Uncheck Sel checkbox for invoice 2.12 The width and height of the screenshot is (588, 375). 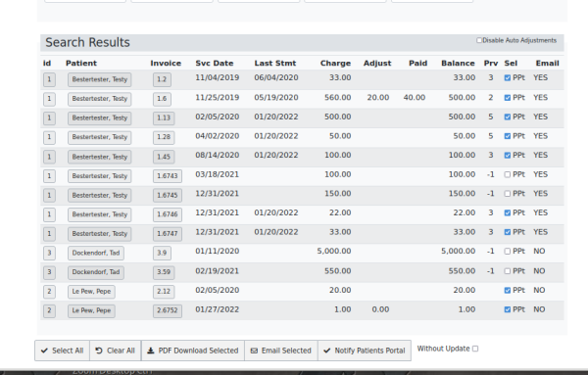coord(508,291)
